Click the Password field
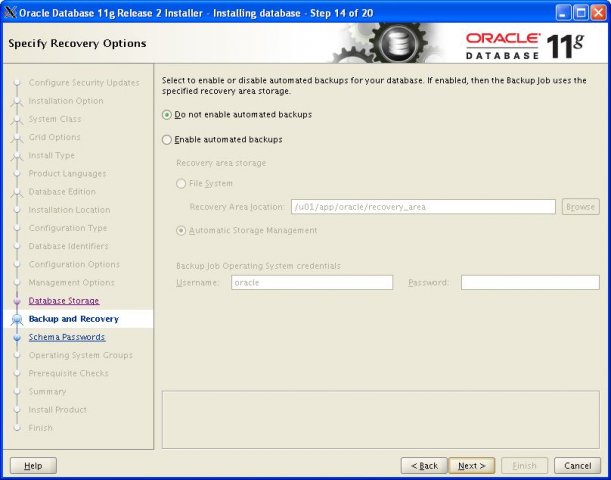This screenshot has width=611, height=480. point(530,282)
